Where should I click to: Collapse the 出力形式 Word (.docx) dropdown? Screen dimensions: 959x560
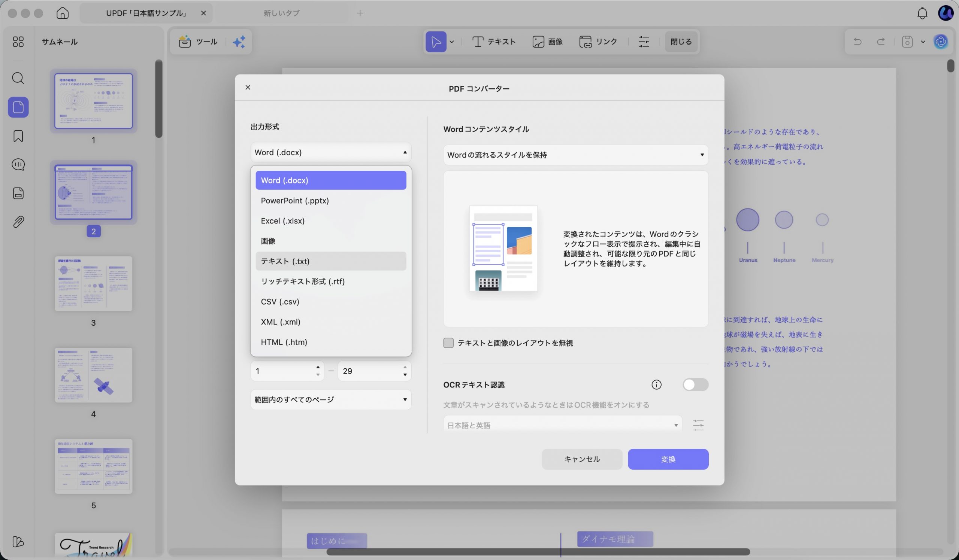click(x=331, y=152)
